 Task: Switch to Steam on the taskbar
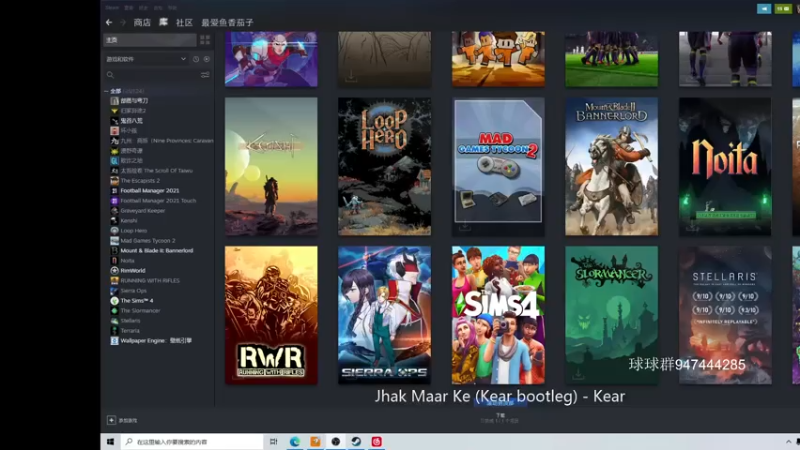(x=356, y=442)
